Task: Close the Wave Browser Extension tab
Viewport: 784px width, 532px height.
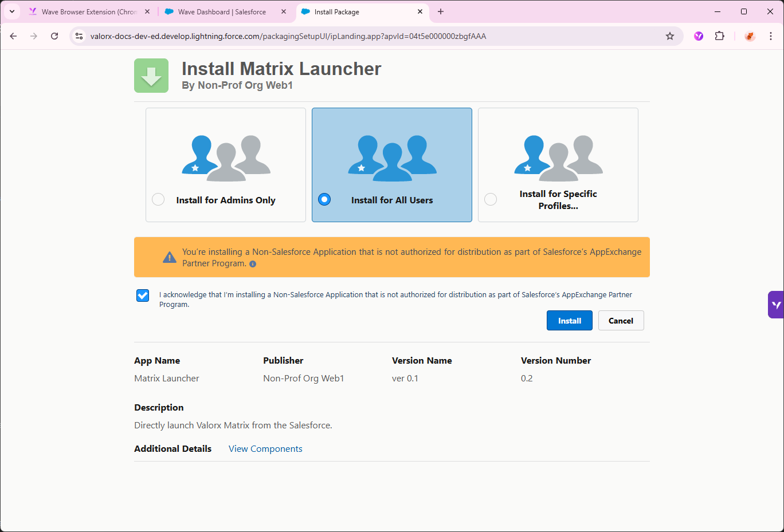Action: click(147, 11)
